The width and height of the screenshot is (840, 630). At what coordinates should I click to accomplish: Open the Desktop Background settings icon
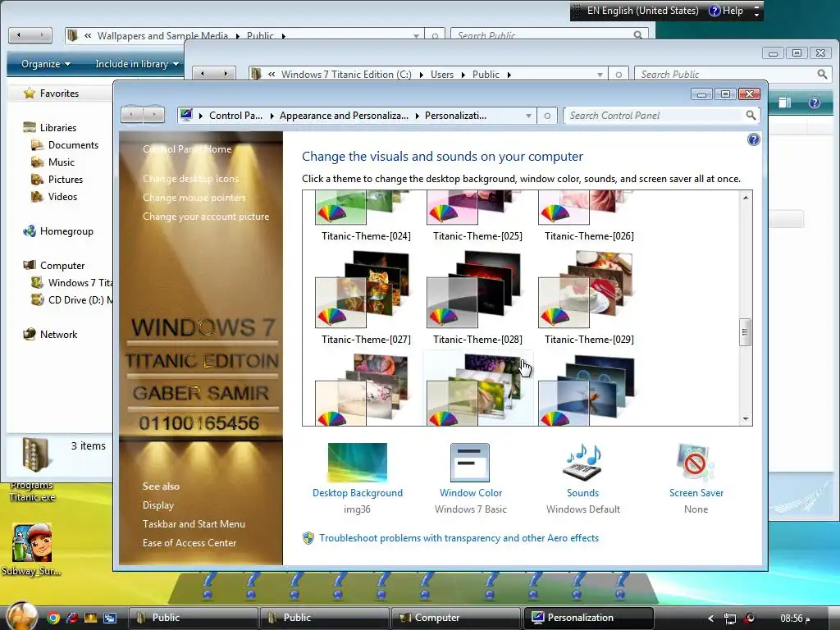358,463
